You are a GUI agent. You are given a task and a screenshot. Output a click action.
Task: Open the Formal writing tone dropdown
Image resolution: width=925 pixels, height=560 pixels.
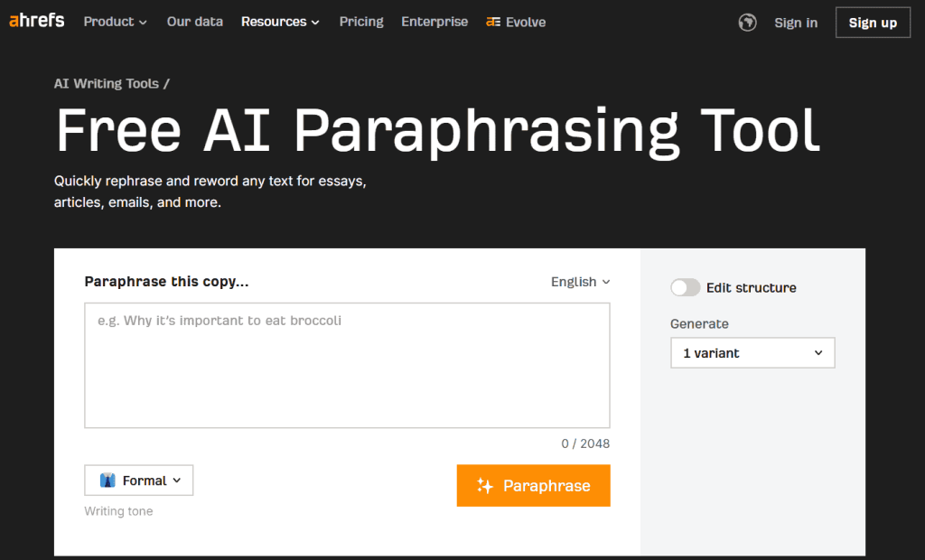pos(138,481)
